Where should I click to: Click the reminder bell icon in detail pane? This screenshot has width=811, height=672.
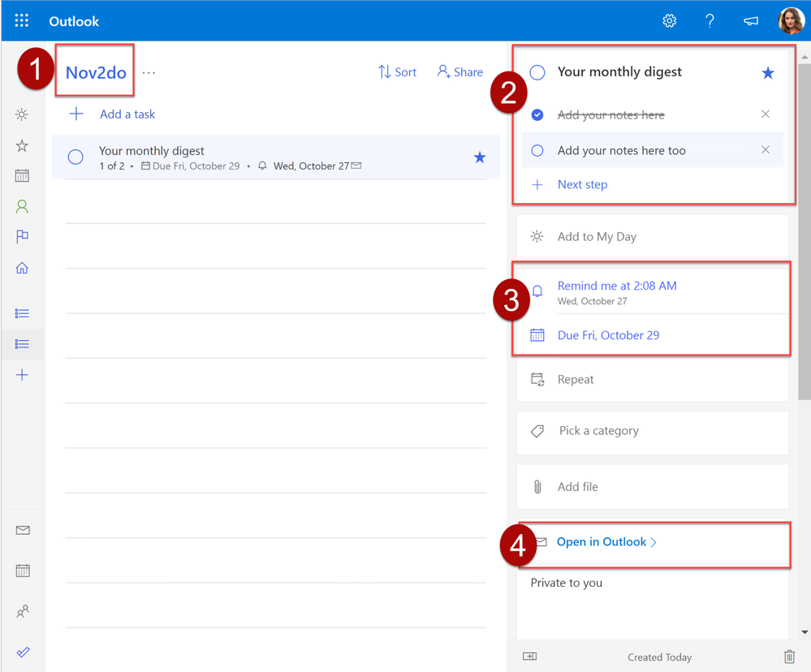pos(537,291)
